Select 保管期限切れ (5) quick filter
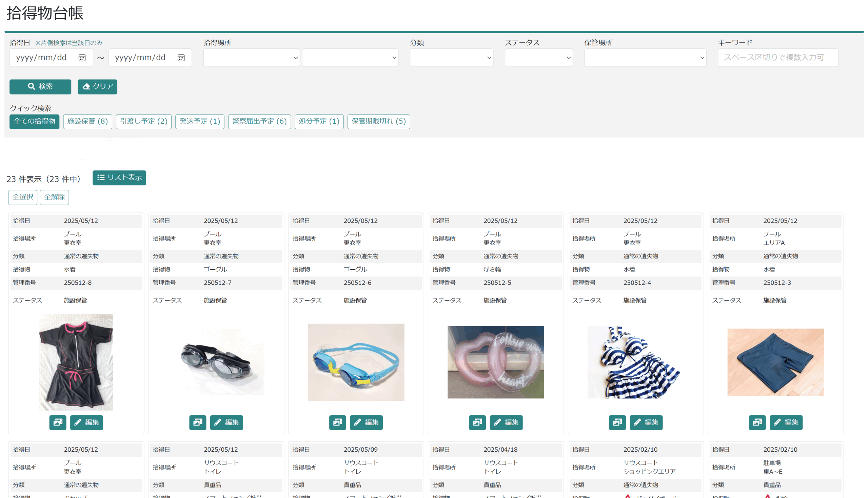Image resolution: width=868 pixels, height=498 pixels. pyautogui.click(x=378, y=121)
